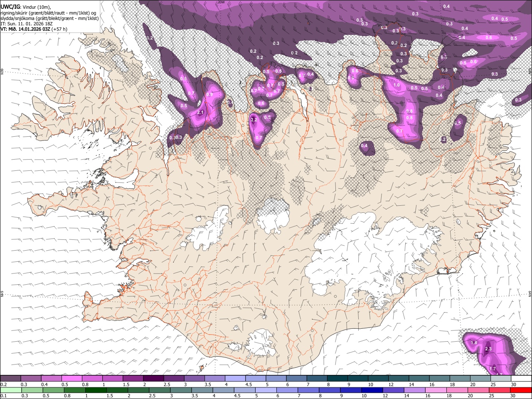Click the 2.2 snowfall value on the map
This screenshot has height=399, width=532.
[x=255, y=120]
